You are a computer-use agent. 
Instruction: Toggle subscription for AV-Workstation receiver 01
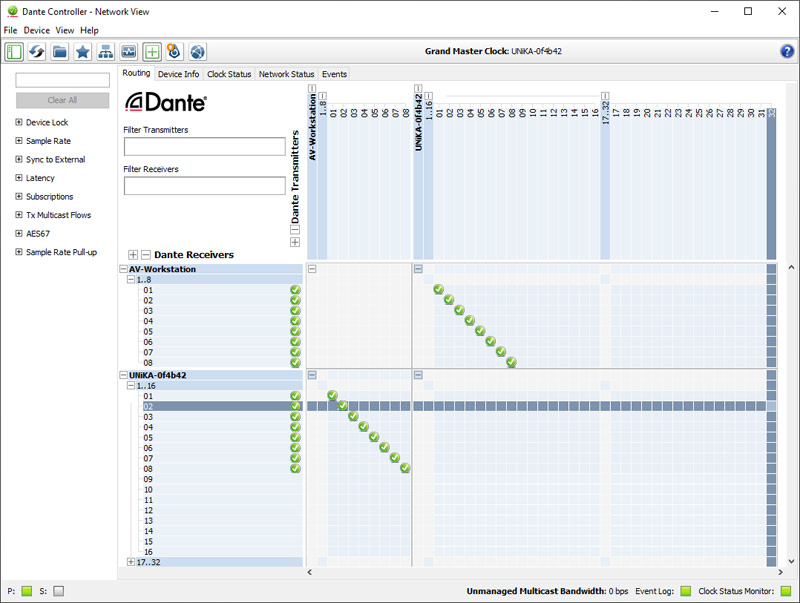(x=439, y=290)
